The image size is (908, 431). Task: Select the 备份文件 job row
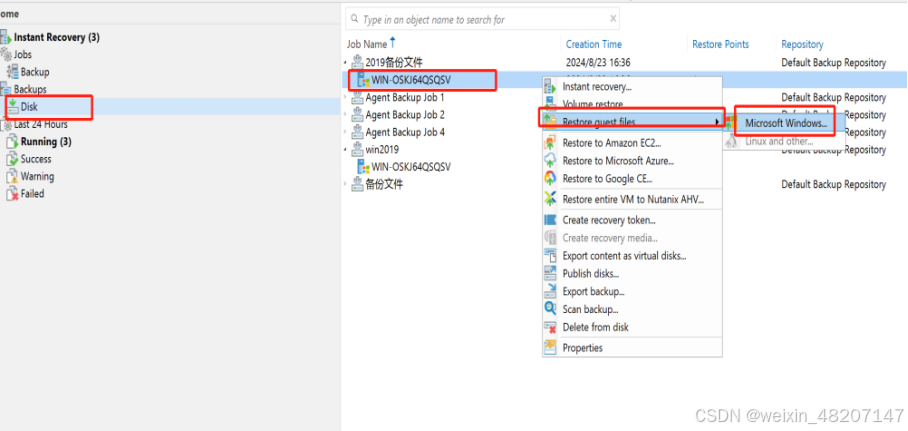coord(385,184)
